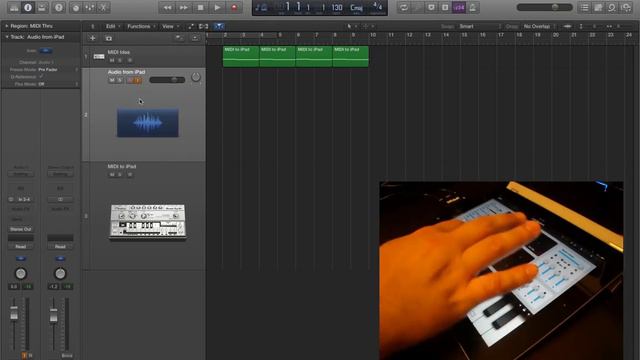Mute the Audio from iPad track
Image resolution: width=640 pixels, height=360 pixels.
[112, 80]
